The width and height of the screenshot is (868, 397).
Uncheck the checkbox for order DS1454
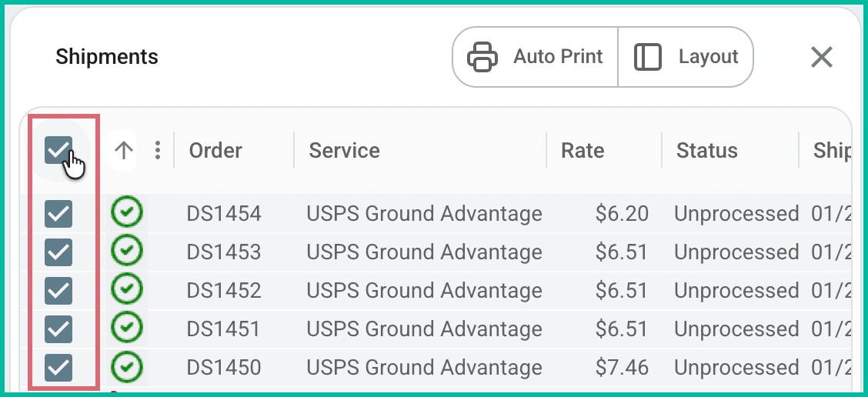click(x=59, y=213)
